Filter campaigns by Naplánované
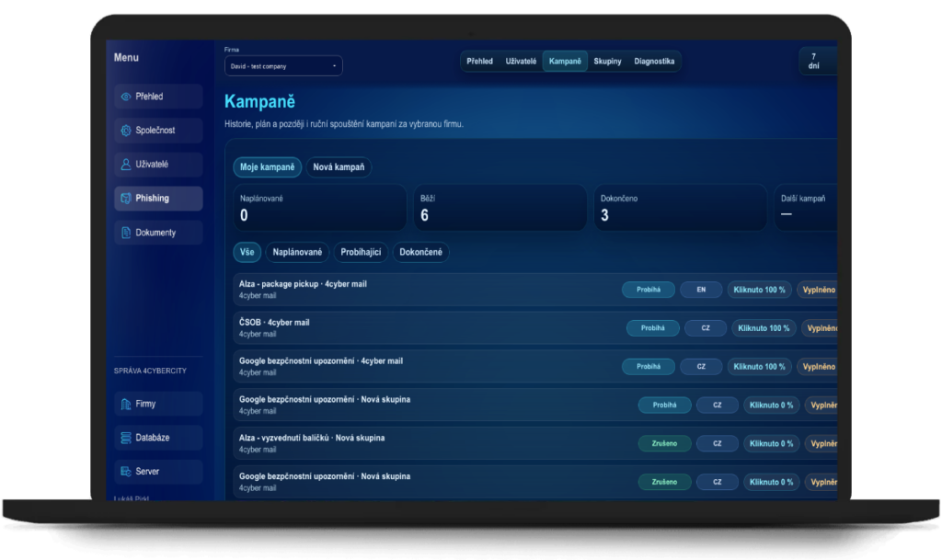 (x=297, y=252)
